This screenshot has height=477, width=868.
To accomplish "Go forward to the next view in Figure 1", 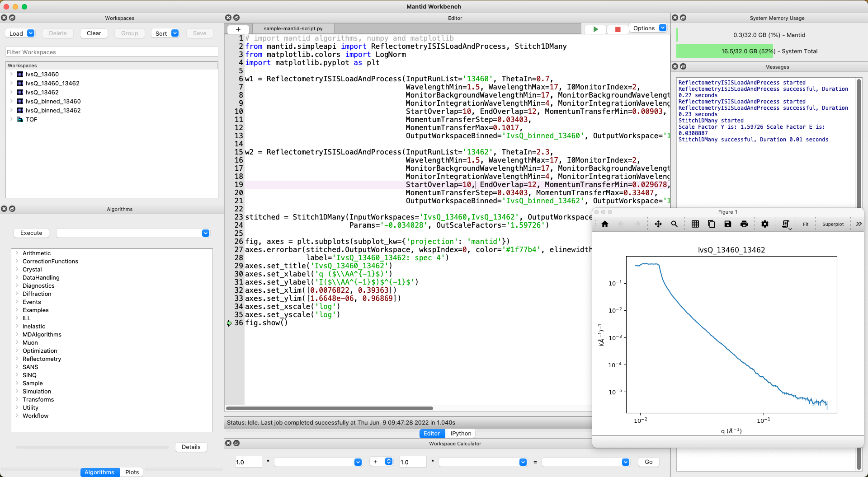I will click(x=637, y=224).
